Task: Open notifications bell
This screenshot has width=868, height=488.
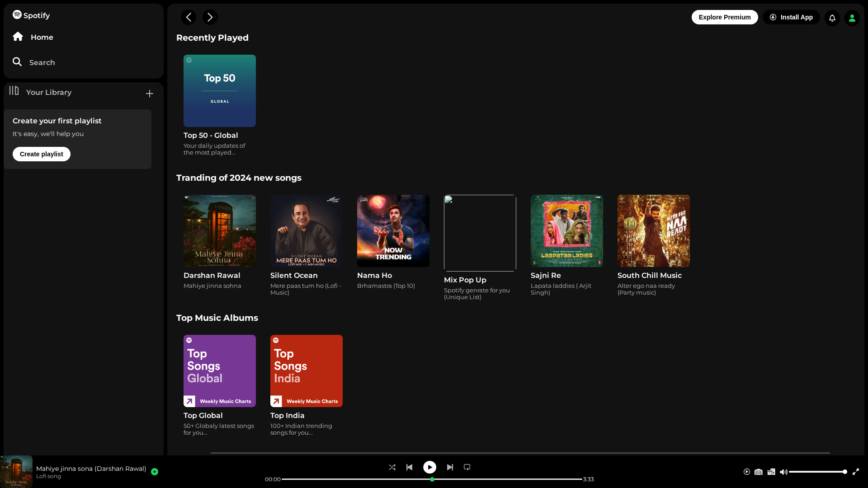Action: [832, 18]
